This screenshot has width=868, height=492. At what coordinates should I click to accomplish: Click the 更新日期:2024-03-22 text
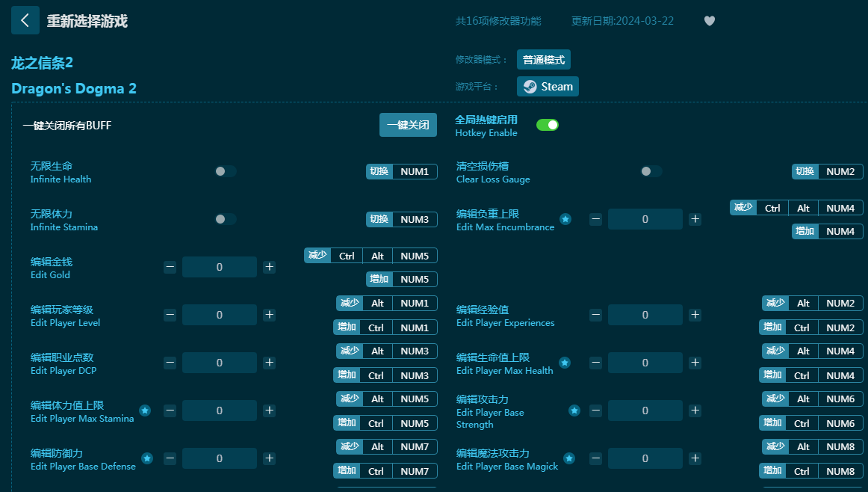pos(622,21)
